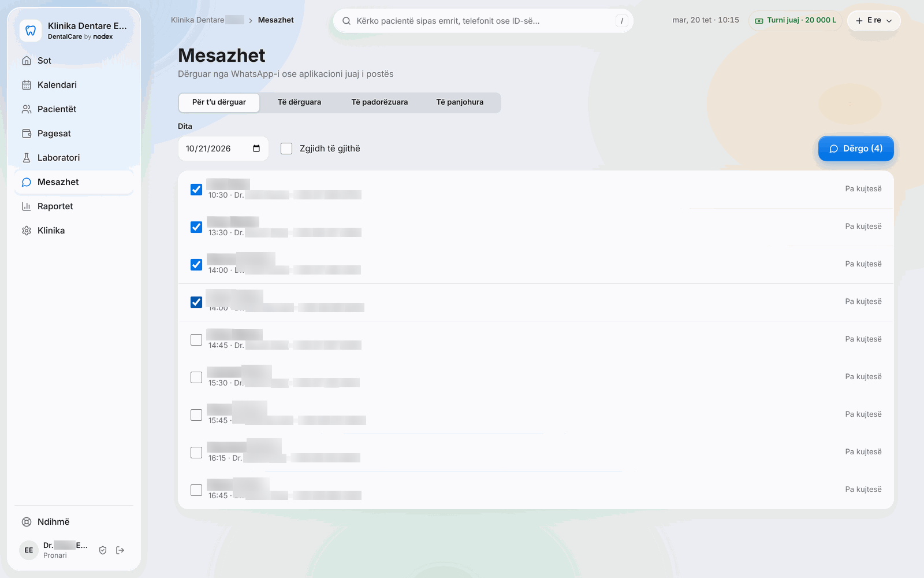Open the Të padorëzuara tab

(379, 102)
